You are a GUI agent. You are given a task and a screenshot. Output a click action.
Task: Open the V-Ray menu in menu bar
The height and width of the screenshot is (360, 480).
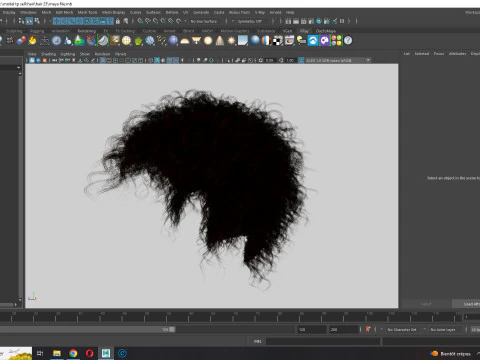260,12
